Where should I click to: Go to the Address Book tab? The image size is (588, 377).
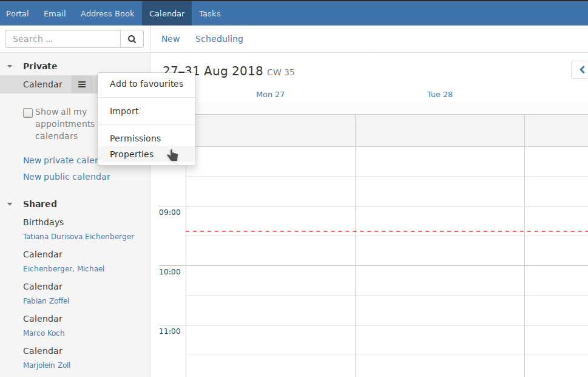point(107,13)
